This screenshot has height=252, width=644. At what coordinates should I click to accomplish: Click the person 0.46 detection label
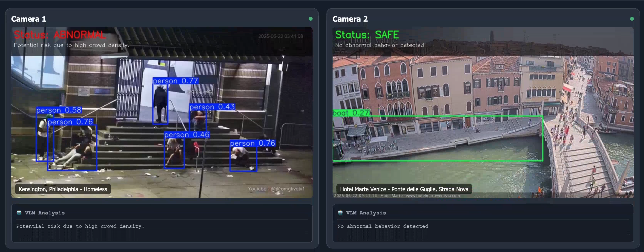[x=187, y=135]
